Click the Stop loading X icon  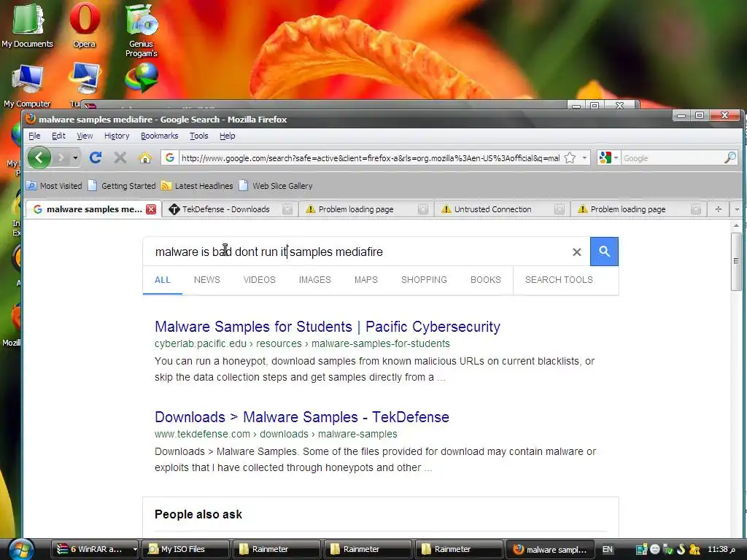pyautogui.click(x=120, y=157)
